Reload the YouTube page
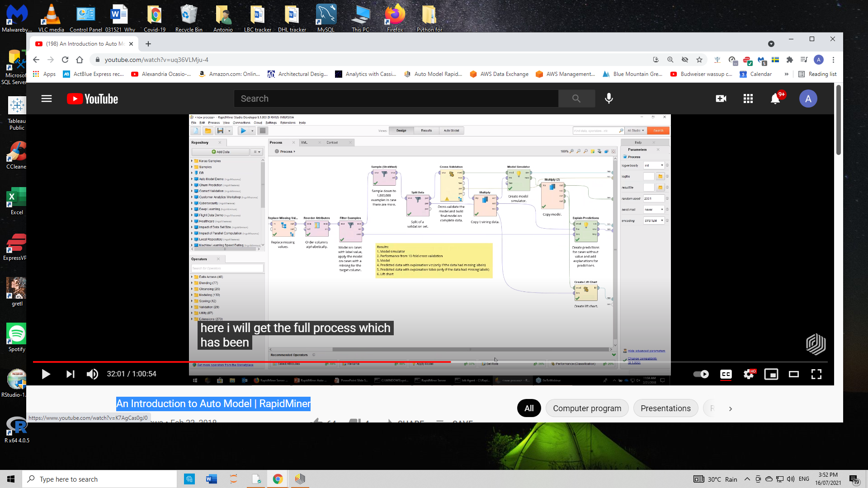Image resolution: width=868 pixels, height=488 pixels. coord(65,60)
